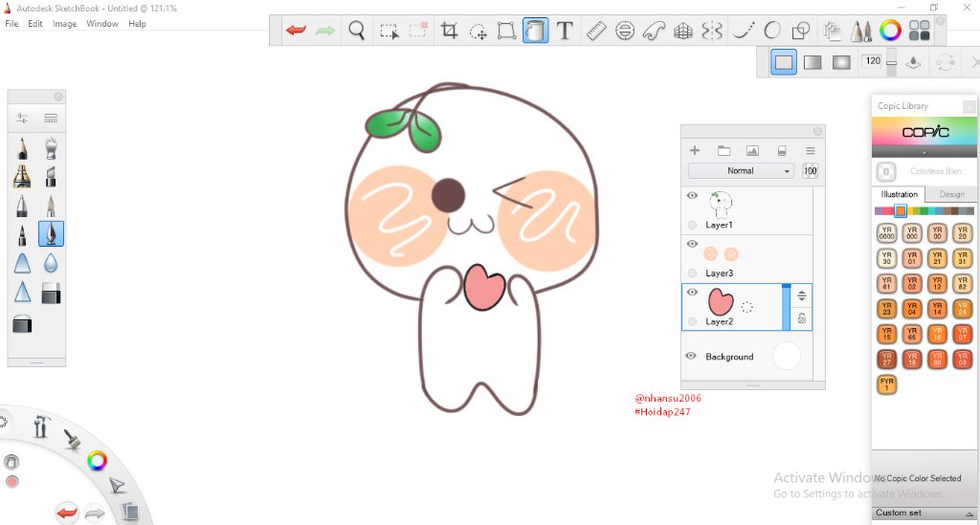Open the Normal blend mode dropdown

[741, 170]
